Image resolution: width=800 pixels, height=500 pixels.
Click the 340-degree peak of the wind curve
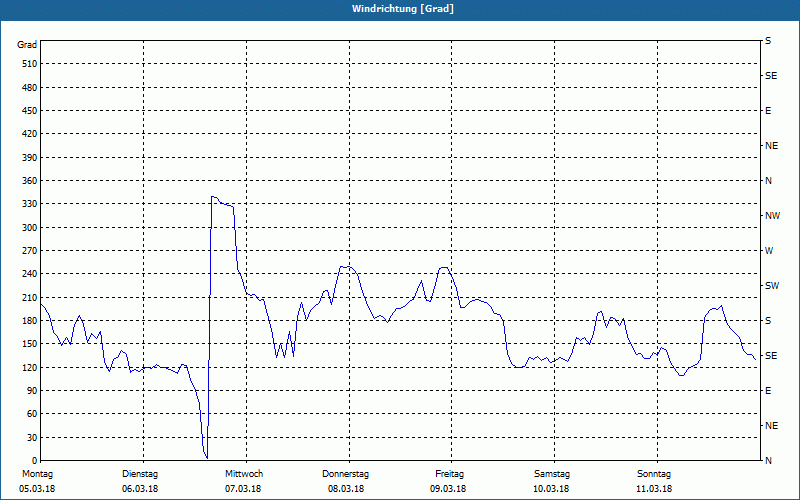pyautogui.click(x=213, y=196)
